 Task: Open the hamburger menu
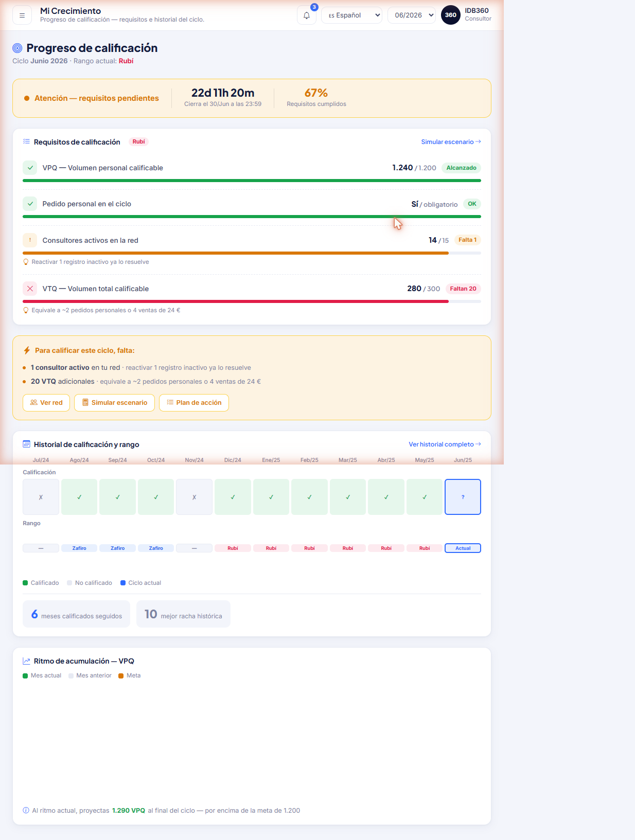pyautogui.click(x=22, y=15)
